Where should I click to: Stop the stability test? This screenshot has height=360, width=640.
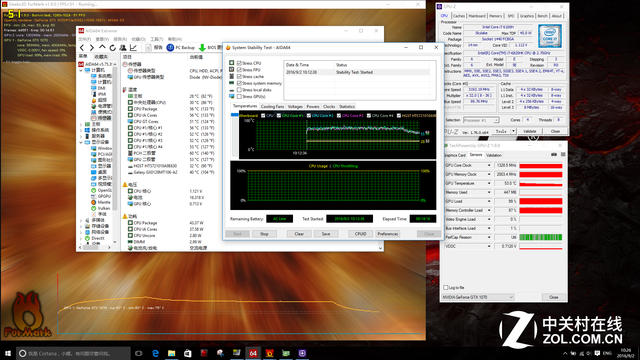click(264, 234)
